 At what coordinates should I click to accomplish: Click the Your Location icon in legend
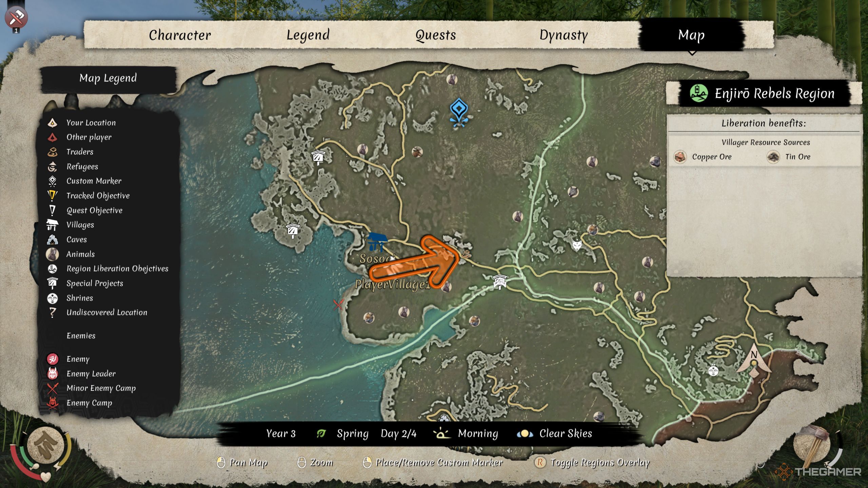pos(53,122)
